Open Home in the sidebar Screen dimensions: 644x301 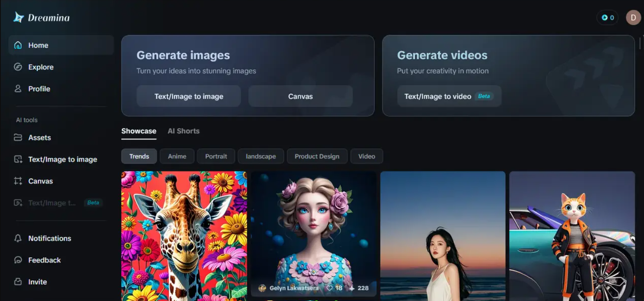point(61,45)
